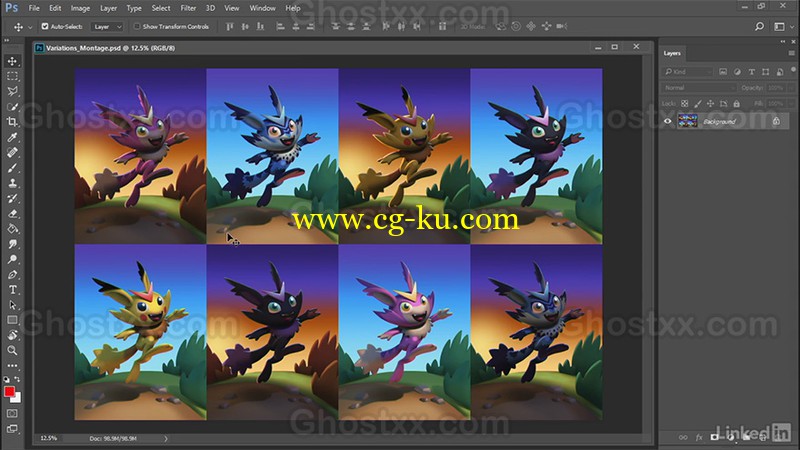This screenshot has height=450, width=800.
Task: Open the Normal blend mode dropdown
Action: click(699, 88)
